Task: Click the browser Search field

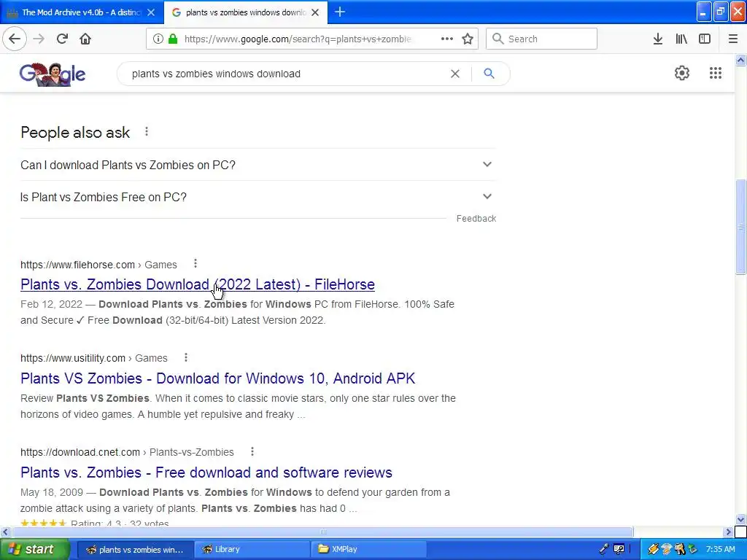Action: pos(541,39)
